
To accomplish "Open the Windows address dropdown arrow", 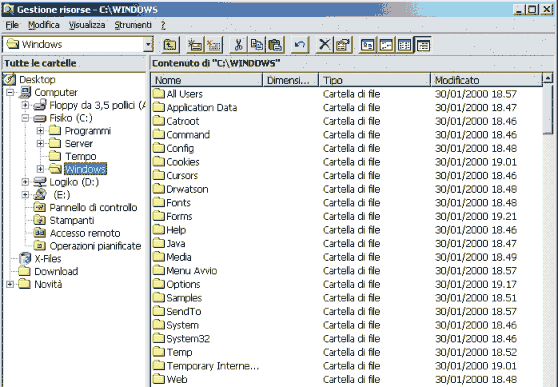I will pos(148,45).
